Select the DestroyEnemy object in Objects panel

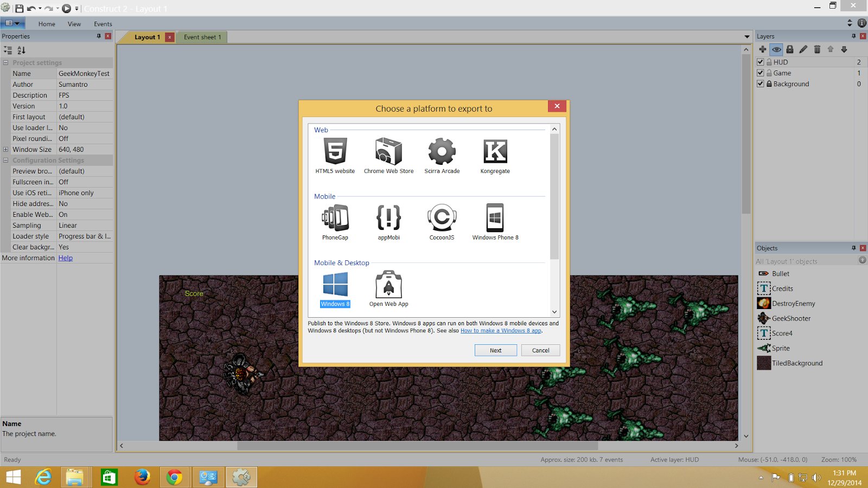(x=793, y=303)
